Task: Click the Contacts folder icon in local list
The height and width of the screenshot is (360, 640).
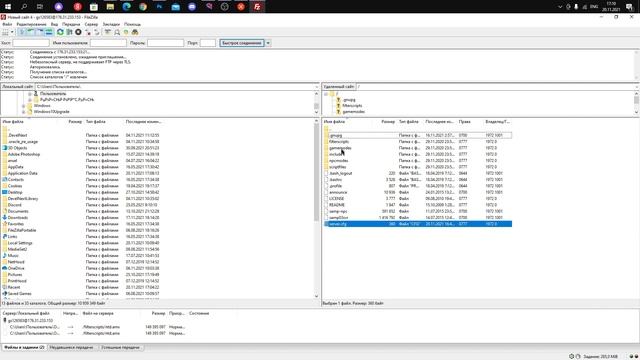Action: coord(5,180)
